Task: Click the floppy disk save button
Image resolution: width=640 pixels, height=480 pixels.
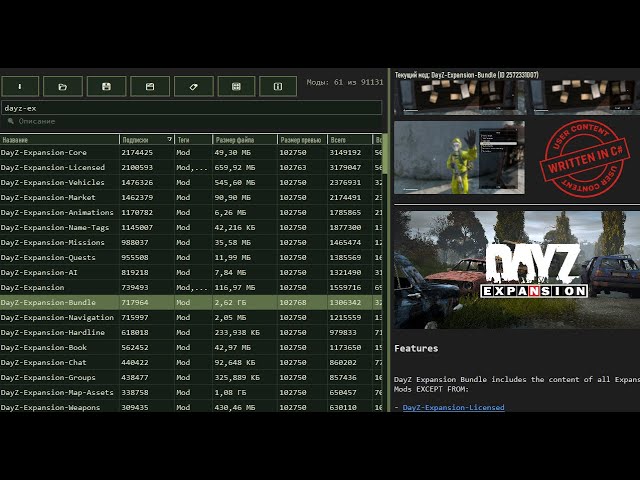Action: (107, 87)
